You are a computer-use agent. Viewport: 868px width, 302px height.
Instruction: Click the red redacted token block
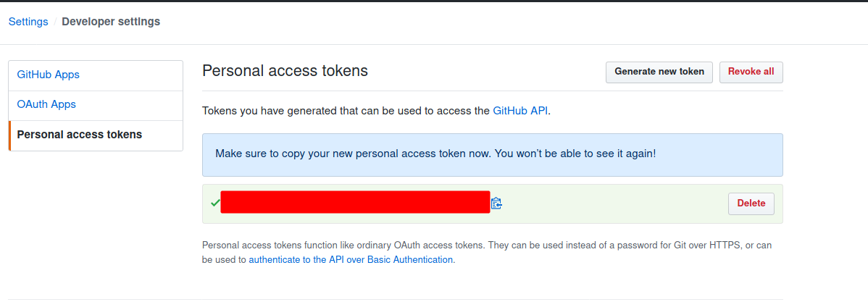pos(355,202)
